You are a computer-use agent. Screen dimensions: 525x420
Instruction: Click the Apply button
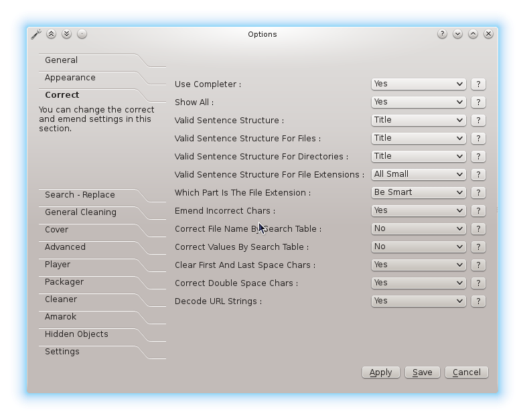click(380, 372)
